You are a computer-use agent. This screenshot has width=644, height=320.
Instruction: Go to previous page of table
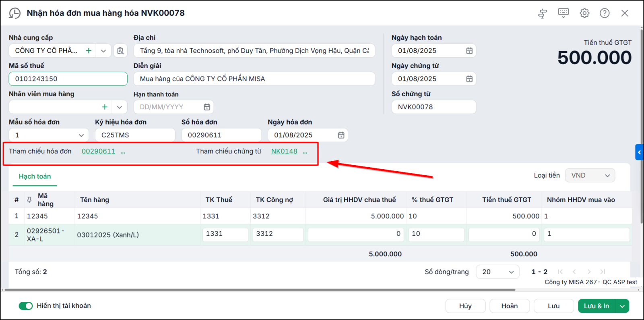point(574,272)
